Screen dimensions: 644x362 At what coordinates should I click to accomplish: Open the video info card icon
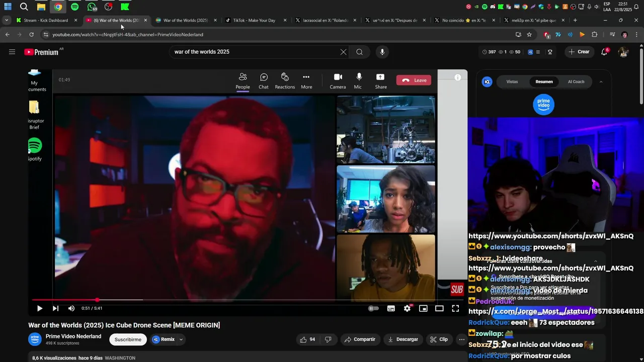pos(457,77)
